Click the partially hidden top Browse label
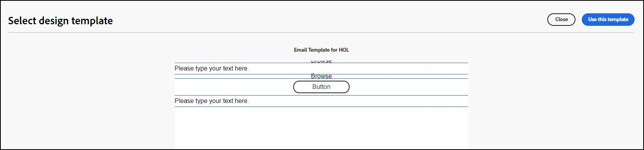The image size is (644, 150). [321, 61]
